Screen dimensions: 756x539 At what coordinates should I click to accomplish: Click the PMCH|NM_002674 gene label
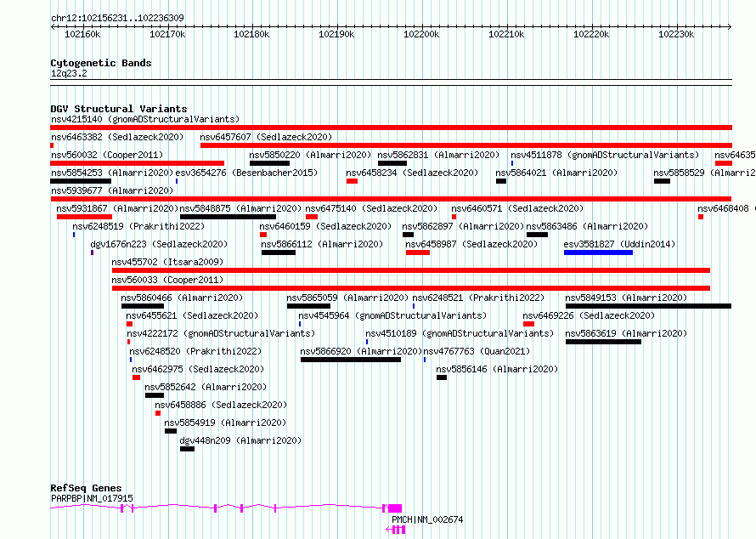[427, 519]
